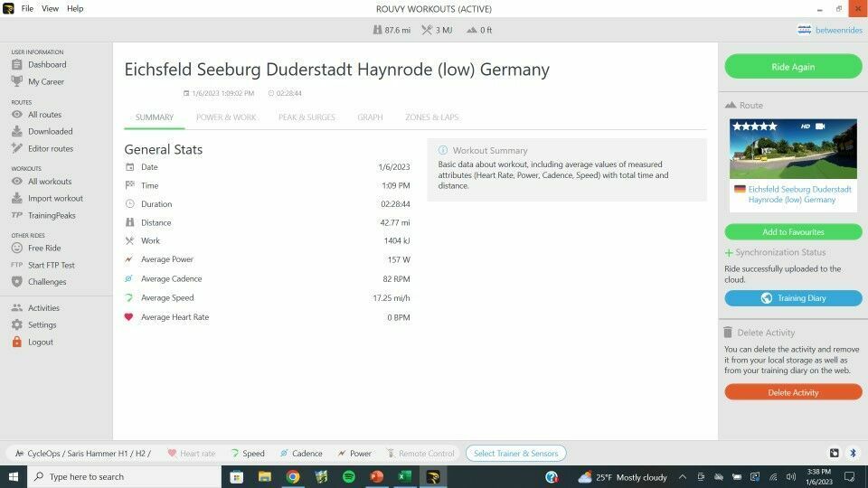Viewport: 868px width, 488px height.
Task: Click the Logout lock icon
Action: coord(17,343)
